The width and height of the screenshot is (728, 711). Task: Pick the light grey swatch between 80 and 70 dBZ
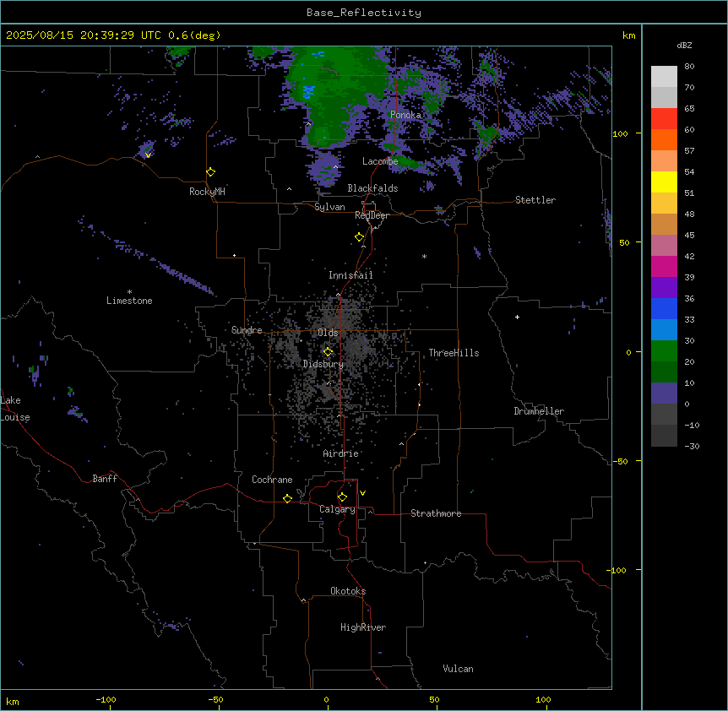click(664, 77)
